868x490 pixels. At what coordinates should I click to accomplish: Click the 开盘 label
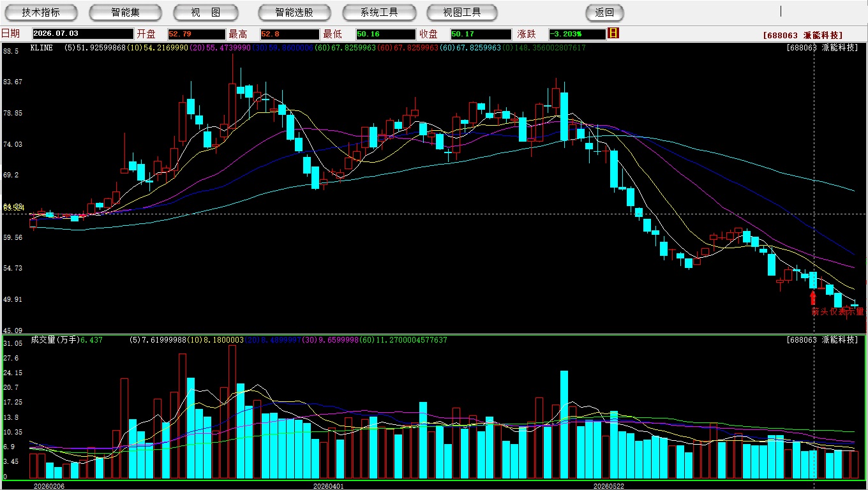[x=146, y=34]
